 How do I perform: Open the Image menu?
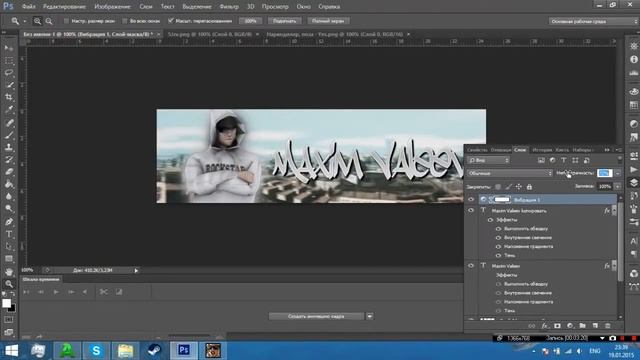coord(112,7)
